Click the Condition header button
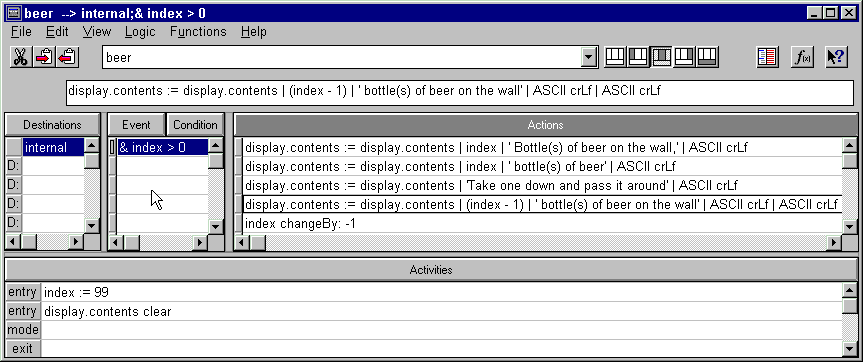863x362 pixels. click(195, 125)
